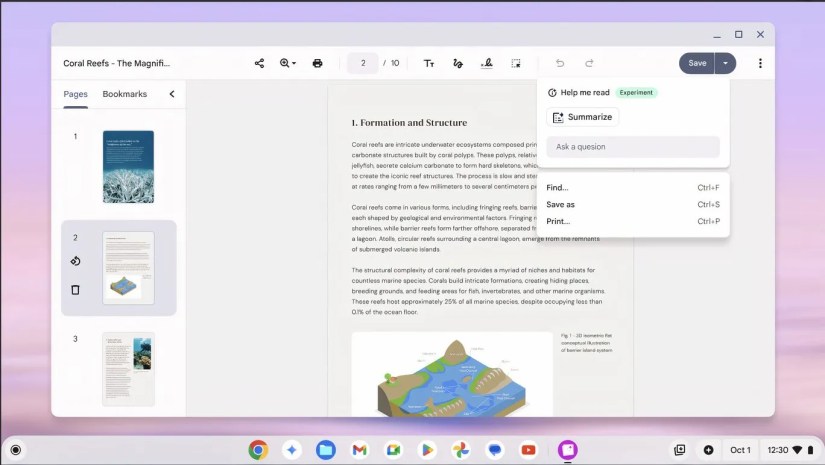Screen dimensions: 825x465
Task: Open Files app from the shelf
Action: click(x=326, y=450)
